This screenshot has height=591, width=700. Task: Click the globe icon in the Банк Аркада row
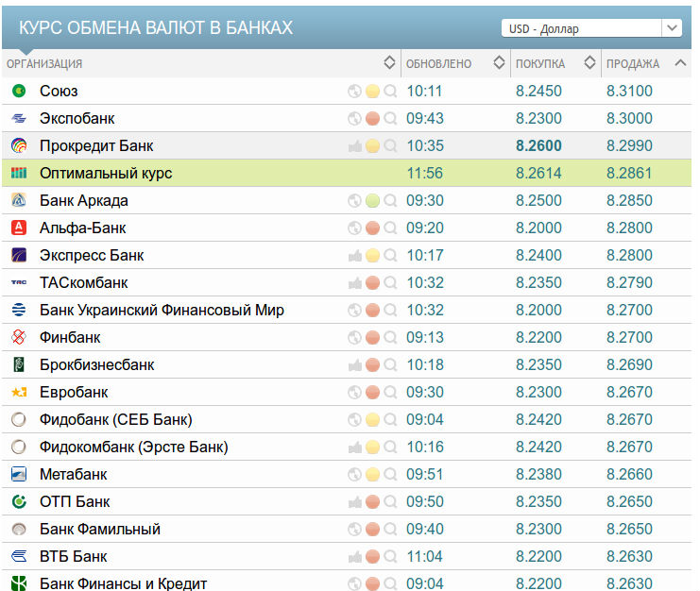click(x=354, y=201)
